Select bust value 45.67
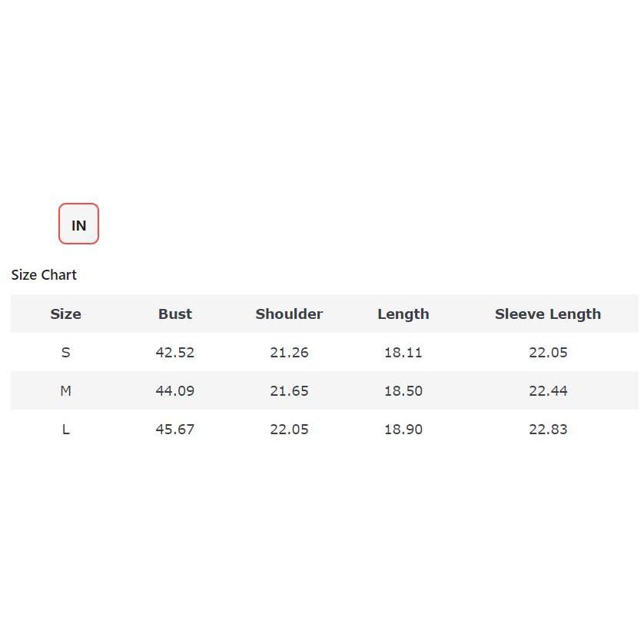 tap(175, 430)
